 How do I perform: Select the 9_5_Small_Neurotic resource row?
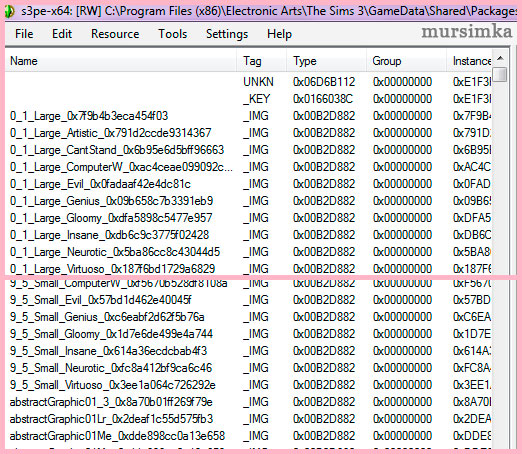coord(248,368)
